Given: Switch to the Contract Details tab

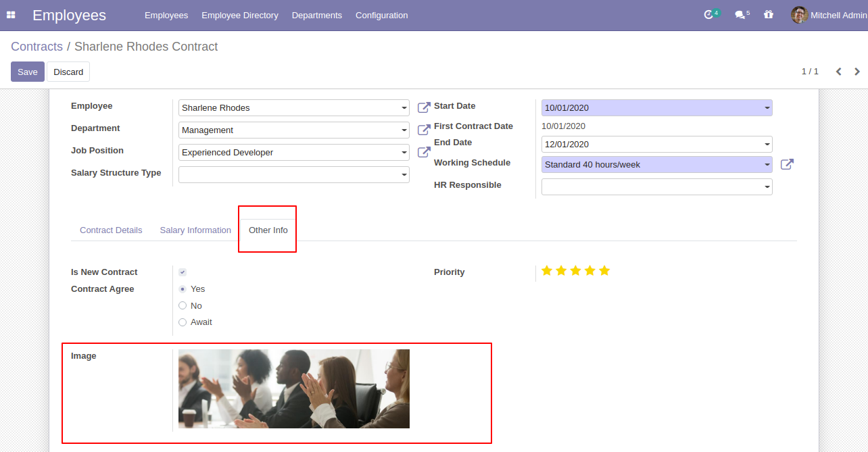Looking at the screenshot, I should tap(111, 230).
